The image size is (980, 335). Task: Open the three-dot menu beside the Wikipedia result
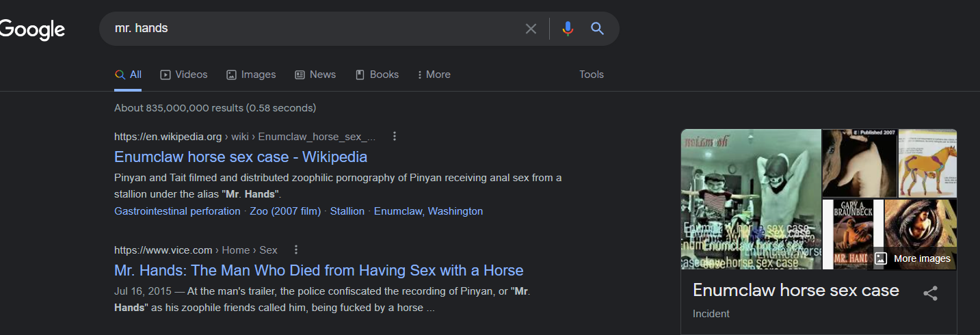tap(394, 136)
